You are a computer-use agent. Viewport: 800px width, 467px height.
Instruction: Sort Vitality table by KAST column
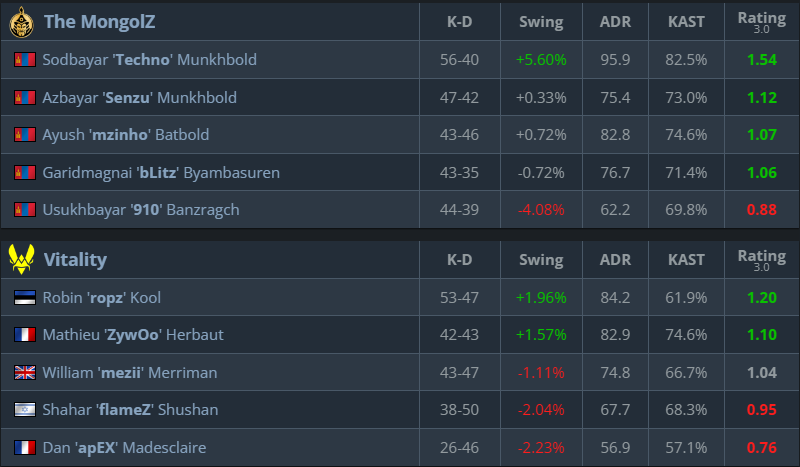point(686,260)
